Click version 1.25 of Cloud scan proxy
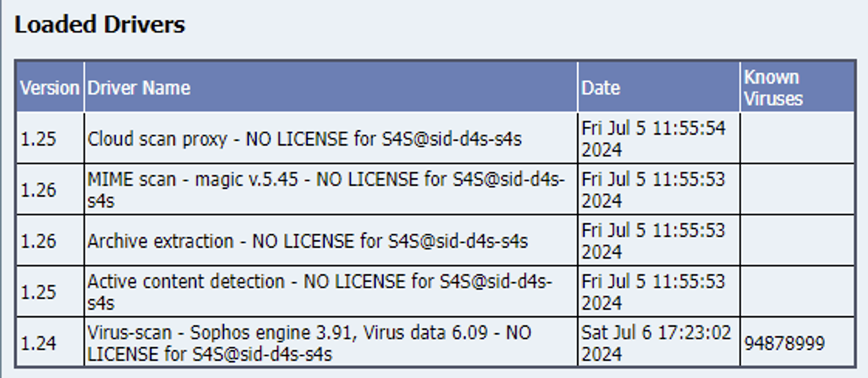The height and width of the screenshot is (378, 868). pyautogui.click(x=38, y=139)
